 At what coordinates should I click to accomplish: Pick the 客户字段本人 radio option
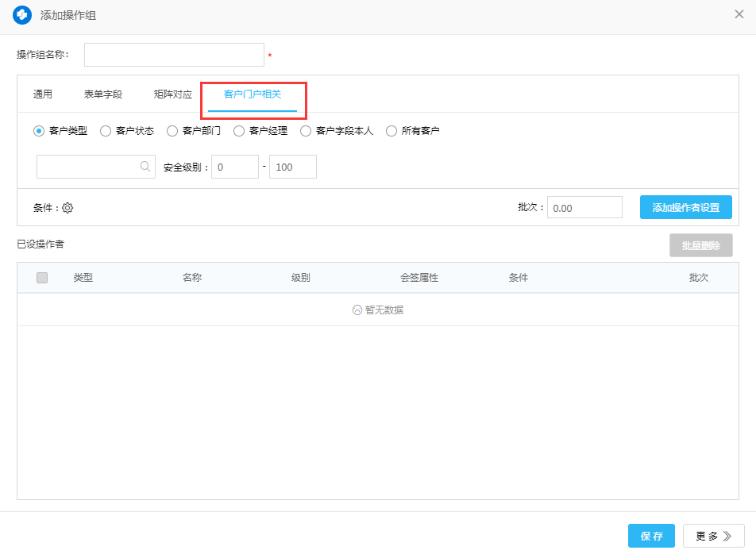(x=306, y=131)
